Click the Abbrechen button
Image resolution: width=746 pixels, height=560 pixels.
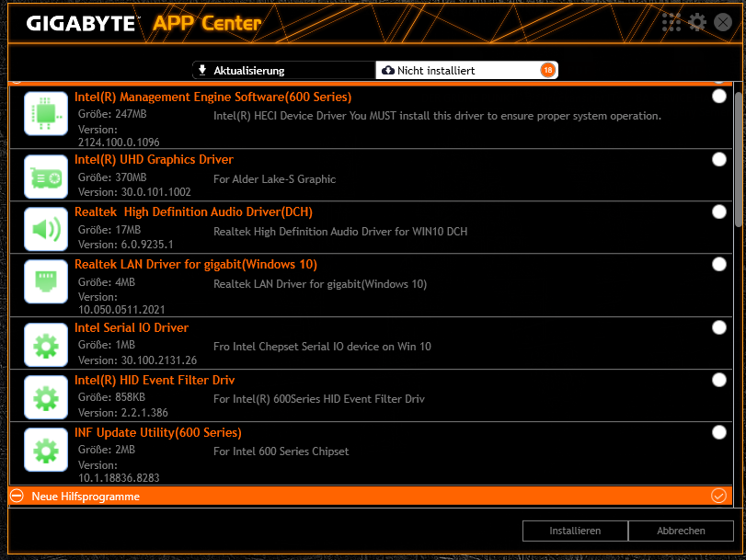[x=681, y=531]
